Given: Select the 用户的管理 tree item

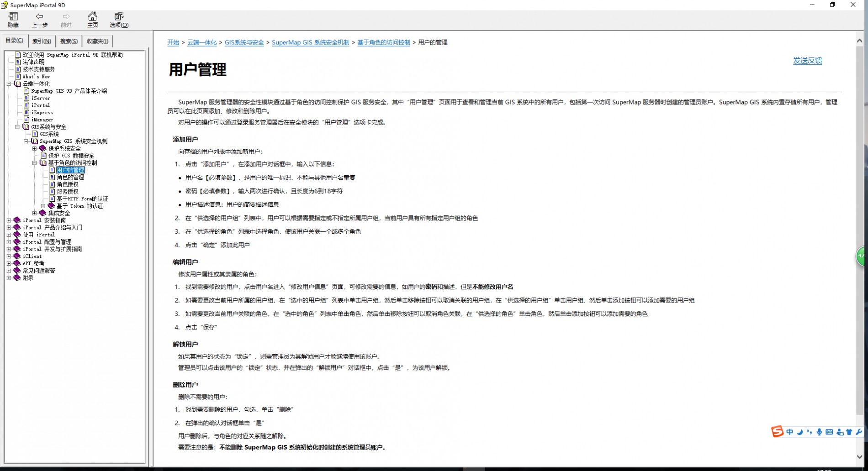Looking at the screenshot, I should [70, 170].
